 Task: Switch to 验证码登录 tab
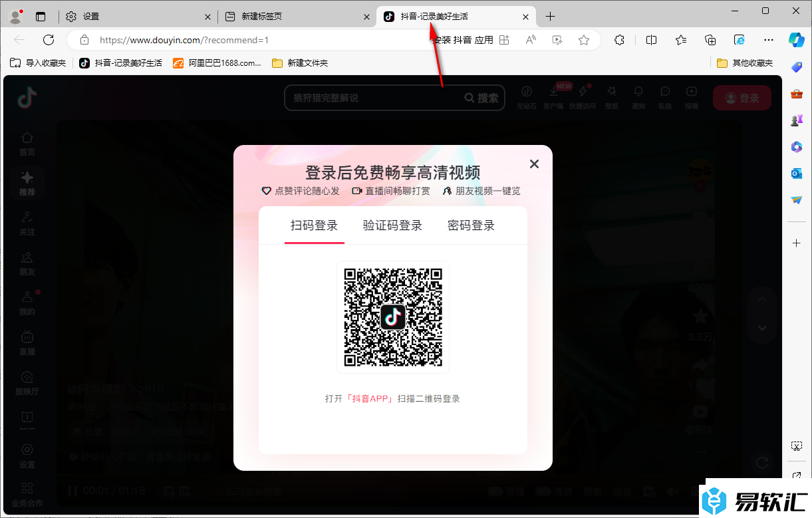click(x=392, y=225)
